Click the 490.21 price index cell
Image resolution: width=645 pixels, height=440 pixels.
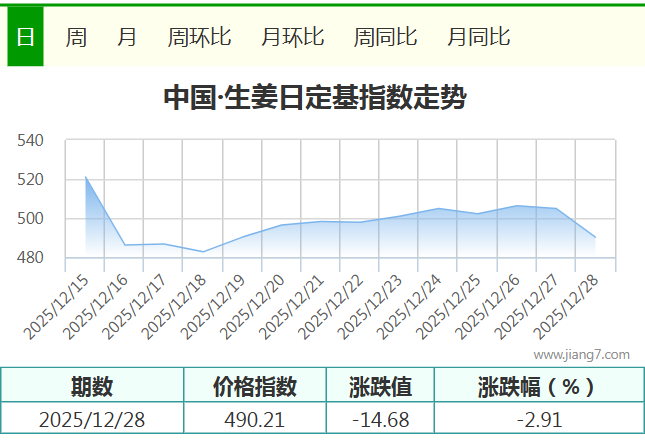255,419
